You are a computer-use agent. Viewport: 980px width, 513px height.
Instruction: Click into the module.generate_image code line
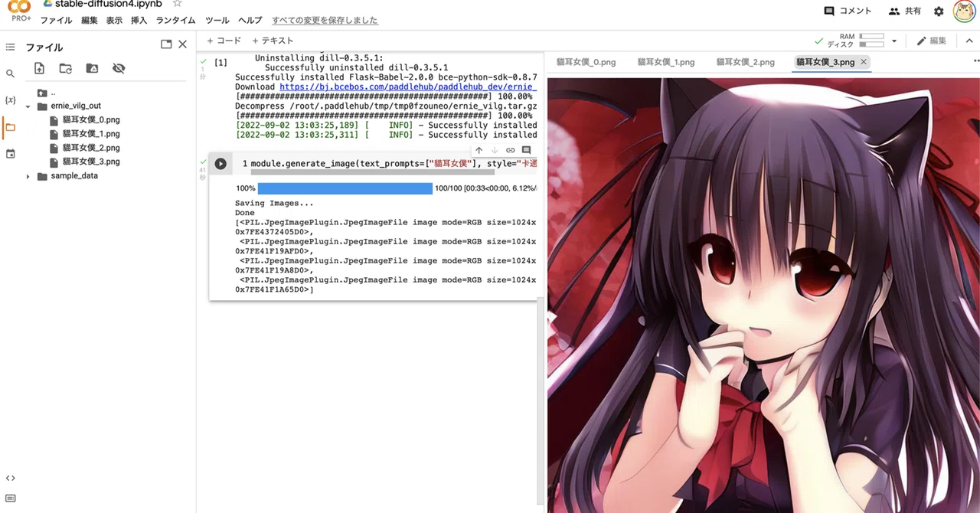click(x=394, y=164)
